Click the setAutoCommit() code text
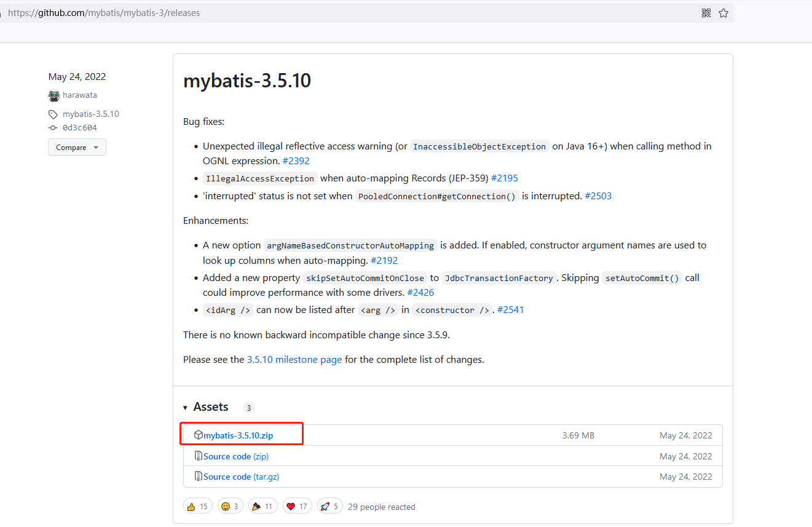 pos(642,278)
